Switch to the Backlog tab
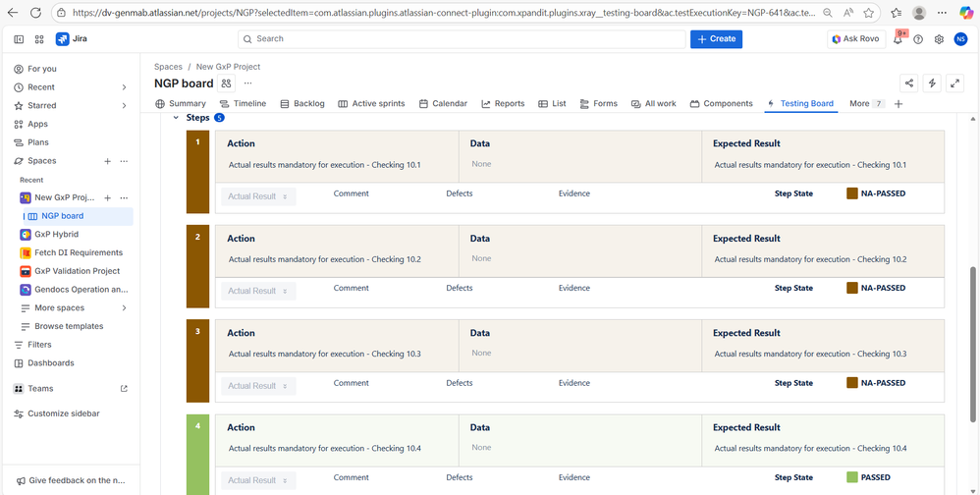980x495 pixels. (302, 103)
